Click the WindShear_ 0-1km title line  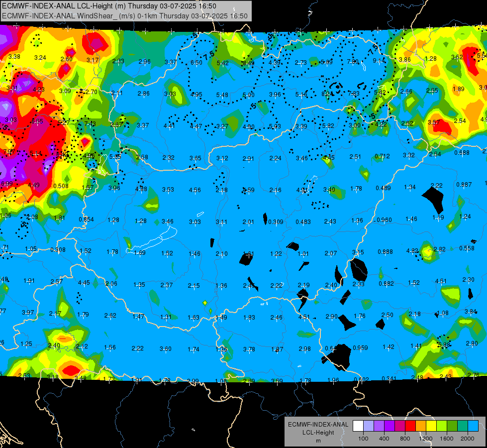tap(125, 16)
